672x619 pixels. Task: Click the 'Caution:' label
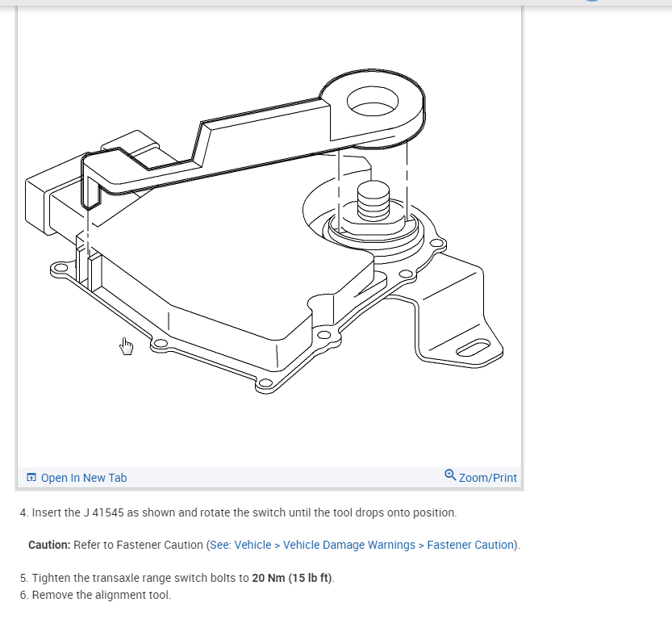(x=49, y=545)
